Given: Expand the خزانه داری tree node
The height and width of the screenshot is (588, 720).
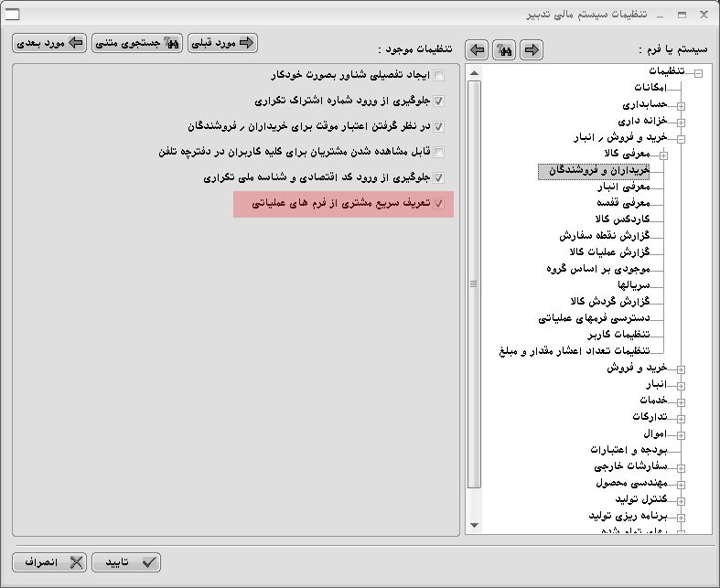Looking at the screenshot, I should (x=681, y=122).
